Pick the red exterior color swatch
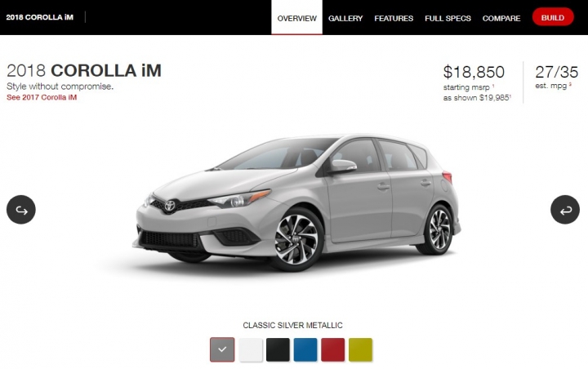Image resolution: width=588 pixels, height=369 pixels. click(x=333, y=349)
